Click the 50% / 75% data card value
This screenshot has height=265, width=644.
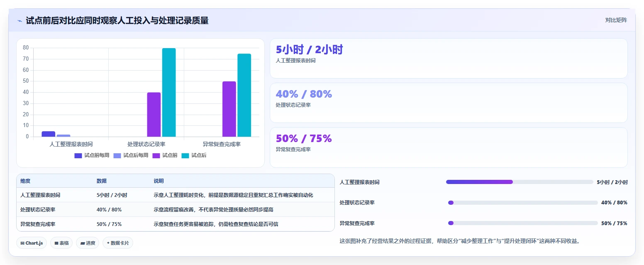pos(304,139)
